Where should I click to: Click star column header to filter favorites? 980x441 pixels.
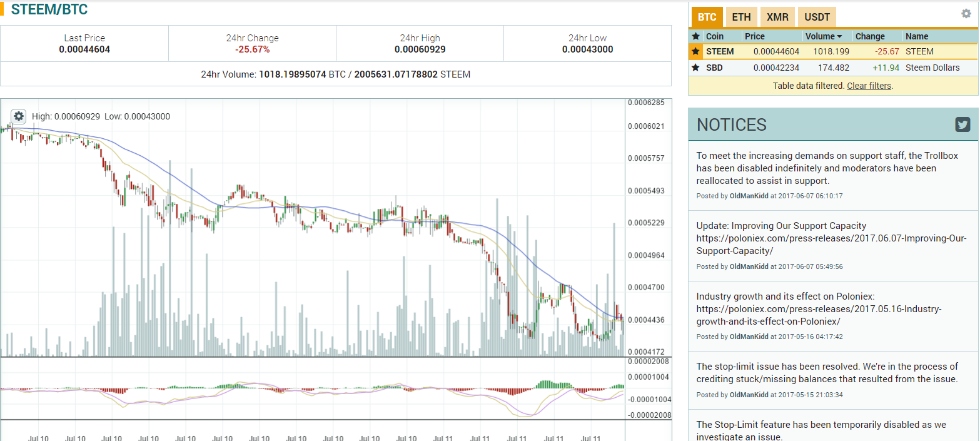[695, 36]
